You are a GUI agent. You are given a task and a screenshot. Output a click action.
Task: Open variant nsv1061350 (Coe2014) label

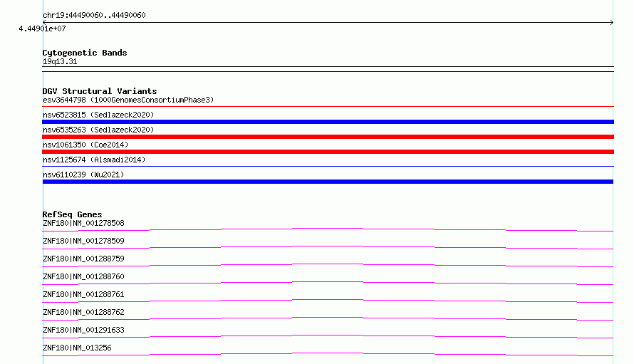click(x=85, y=145)
